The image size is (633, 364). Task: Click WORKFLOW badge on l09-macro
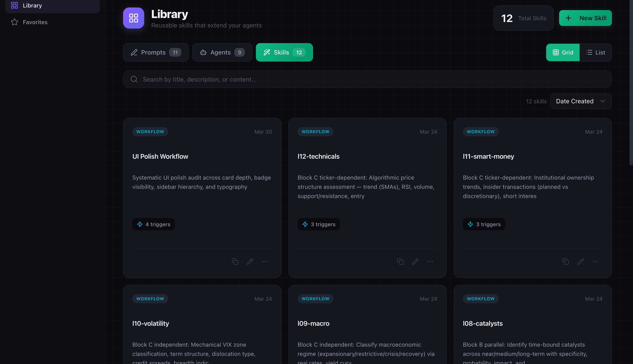click(x=315, y=299)
